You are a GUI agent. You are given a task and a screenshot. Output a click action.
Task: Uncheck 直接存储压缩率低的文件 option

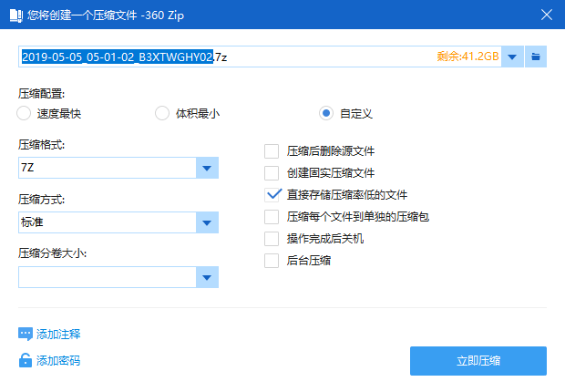coord(272,195)
